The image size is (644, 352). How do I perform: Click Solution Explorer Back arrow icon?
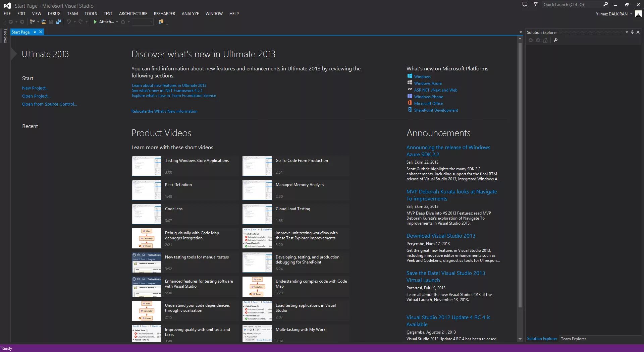pyautogui.click(x=531, y=40)
